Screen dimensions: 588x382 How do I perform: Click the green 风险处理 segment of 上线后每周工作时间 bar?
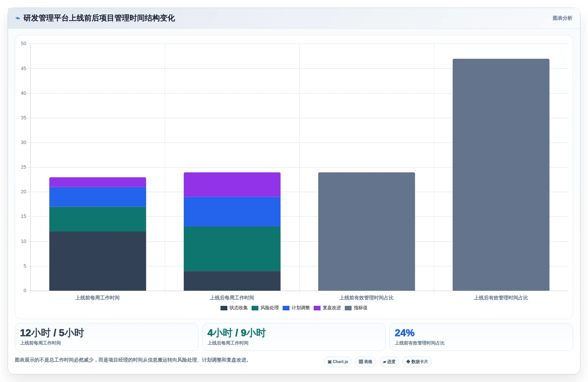(x=232, y=249)
